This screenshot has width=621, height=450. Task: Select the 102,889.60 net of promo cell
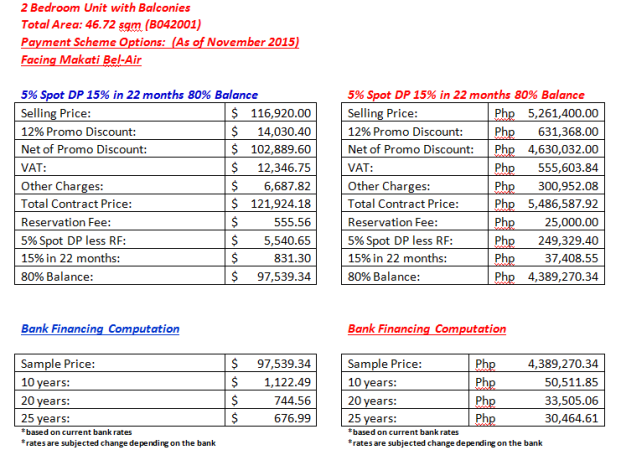click(x=271, y=149)
